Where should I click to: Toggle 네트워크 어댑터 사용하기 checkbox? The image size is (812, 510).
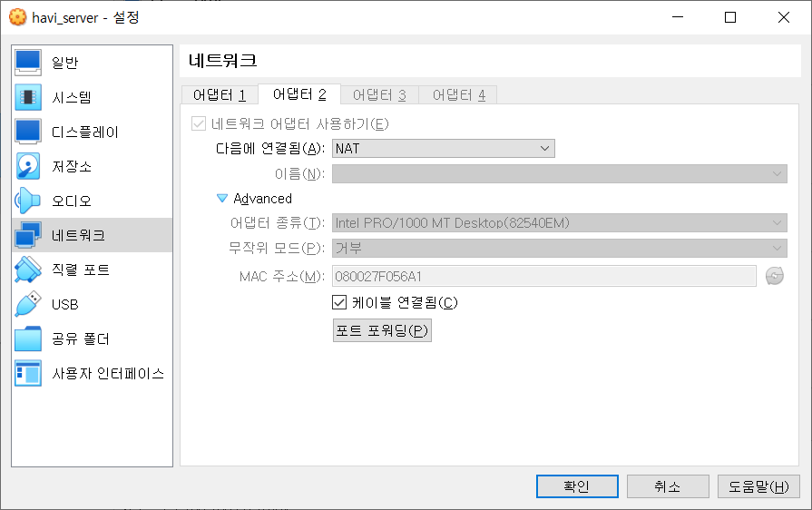199,123
